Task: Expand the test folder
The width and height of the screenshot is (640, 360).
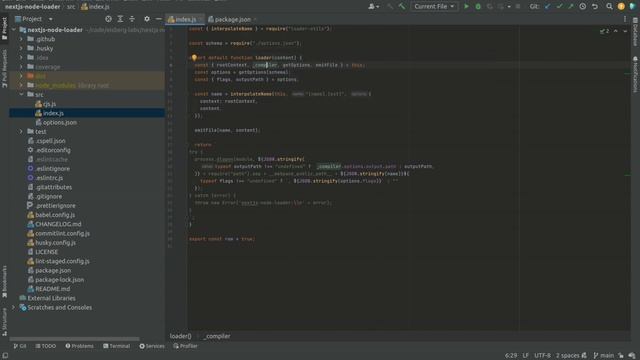Action: tap(21, 131)
